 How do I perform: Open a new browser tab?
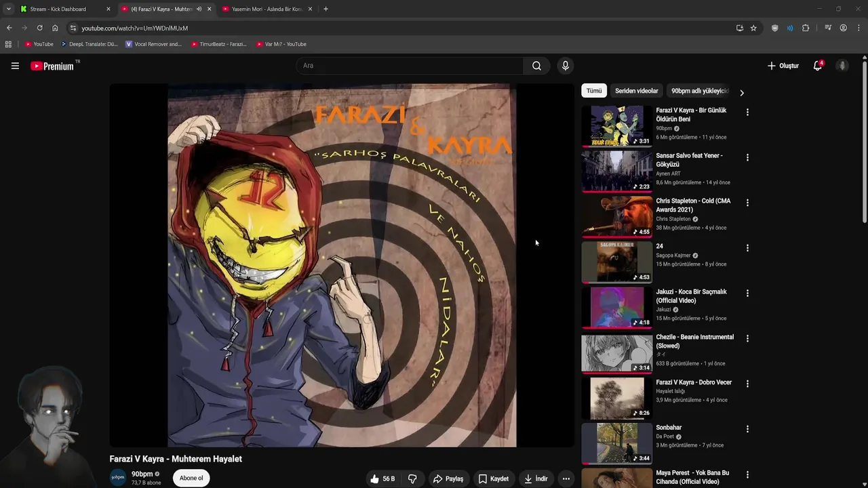pos(326,9)
